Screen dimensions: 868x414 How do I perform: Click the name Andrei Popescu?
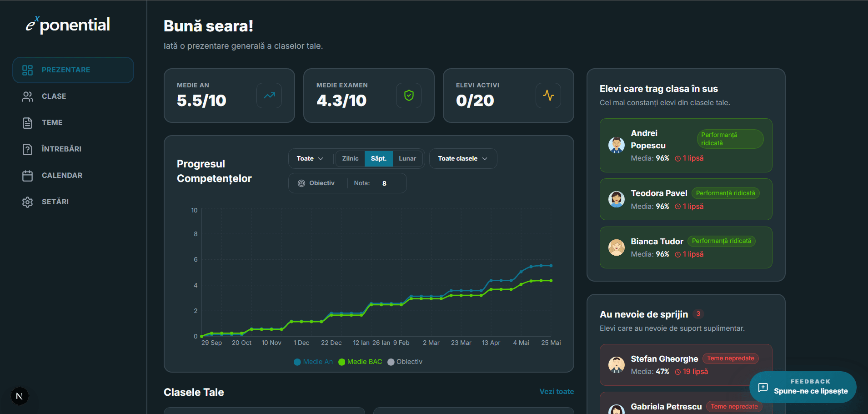click(x=648, y=139)
